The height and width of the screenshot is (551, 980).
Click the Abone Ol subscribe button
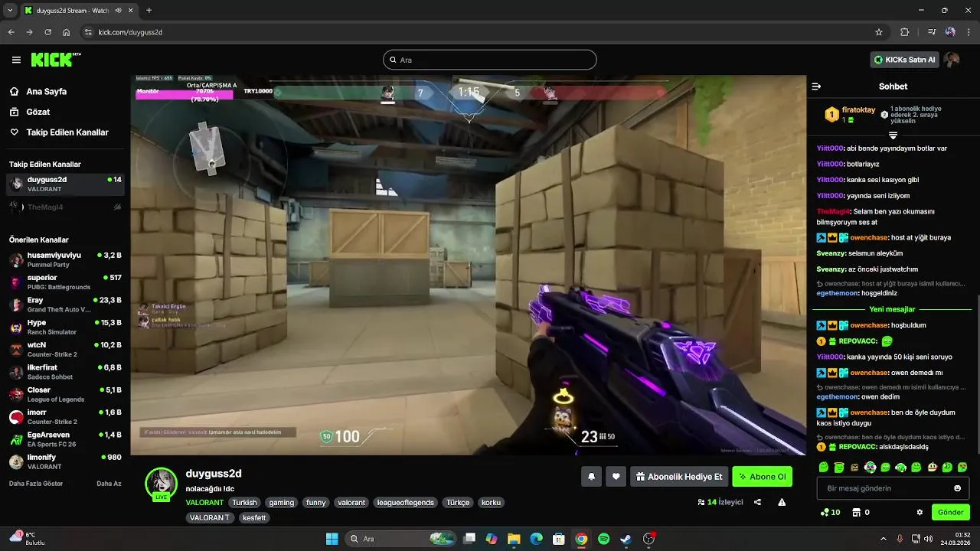click(x=762, y=477)
